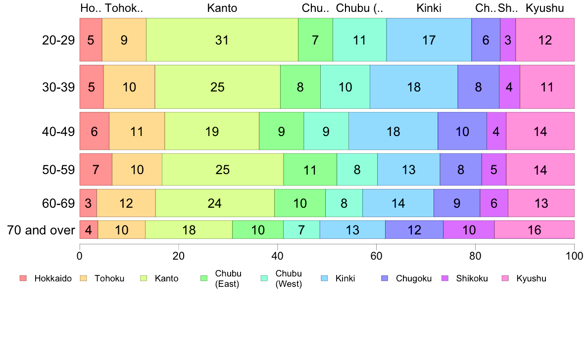The height and width of the screenshot is (364, 588).
Task: Click the Kyushu pink legend swatch
Action: (x=505, y=278)
